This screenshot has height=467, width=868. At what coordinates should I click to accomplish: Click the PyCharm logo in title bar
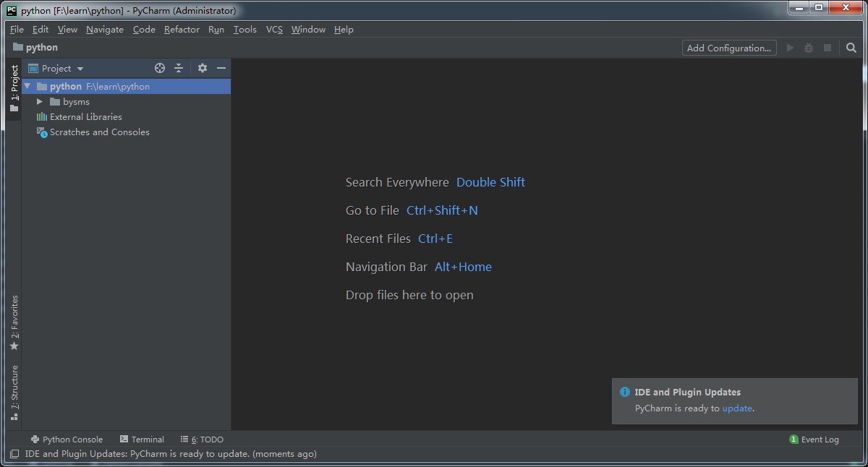12,10
